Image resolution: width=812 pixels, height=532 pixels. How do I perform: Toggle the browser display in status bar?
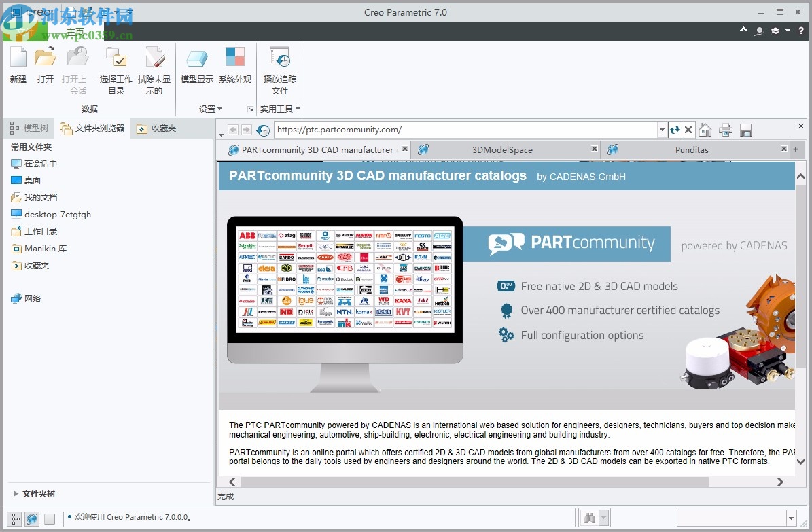tap(32, 518)
